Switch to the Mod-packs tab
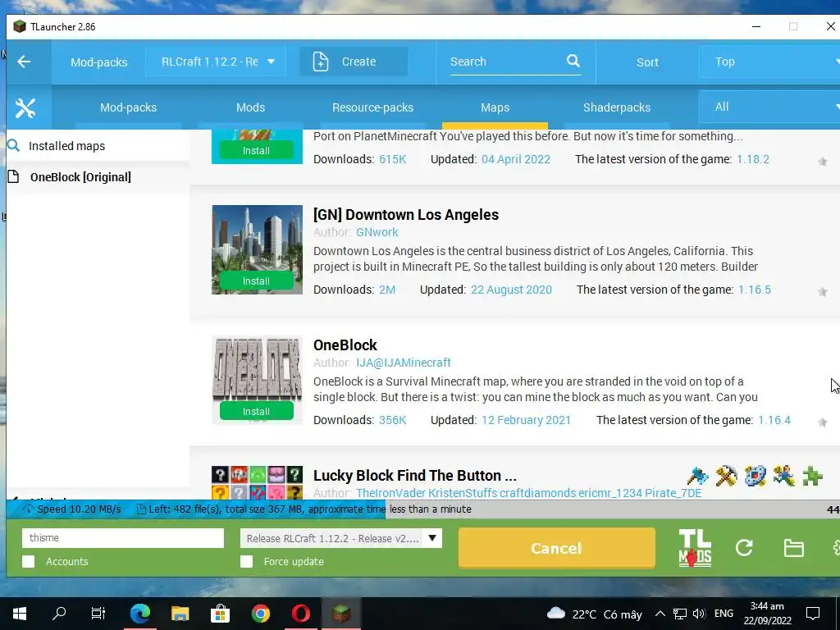840x630 pixels. (128, 107)
